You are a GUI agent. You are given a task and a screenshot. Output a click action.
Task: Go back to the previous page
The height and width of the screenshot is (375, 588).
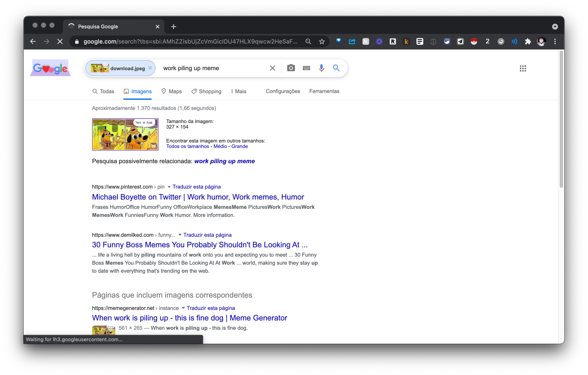click(33, 41)
